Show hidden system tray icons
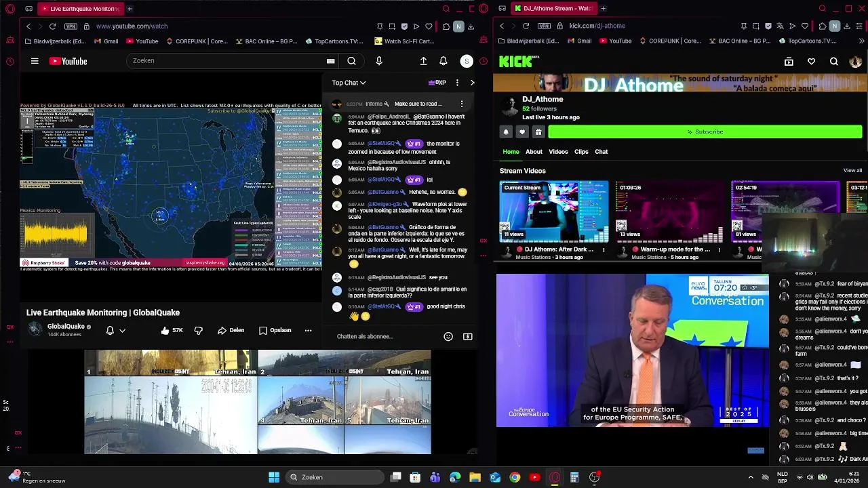 pos(751,477)
